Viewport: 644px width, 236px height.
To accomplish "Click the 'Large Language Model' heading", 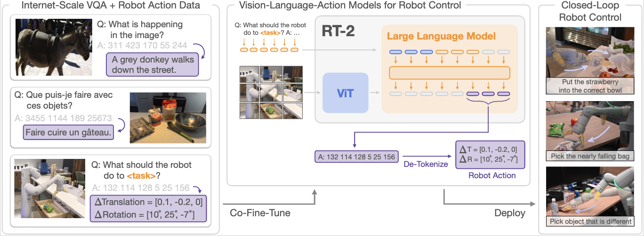I will 441,36.
